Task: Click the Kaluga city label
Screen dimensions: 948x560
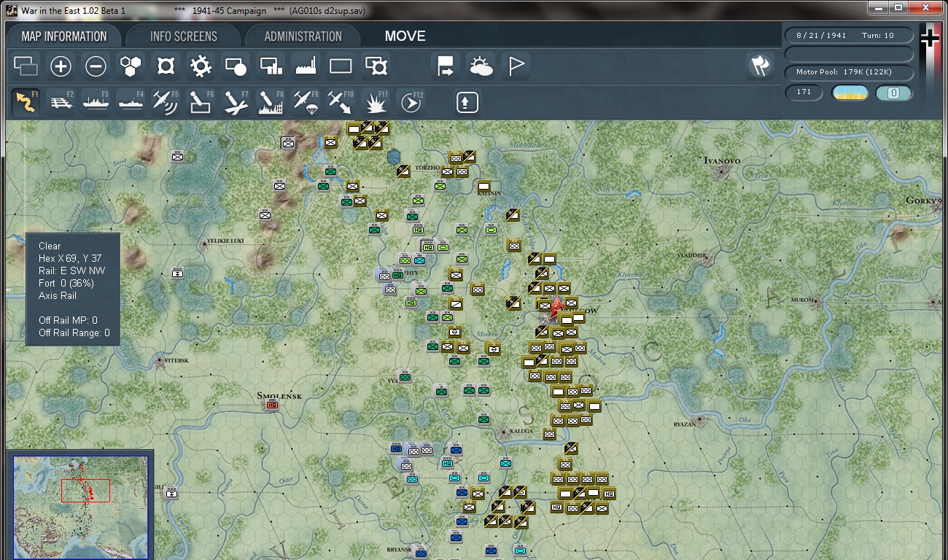Action: pyautogui.click(x=521, y=431)
